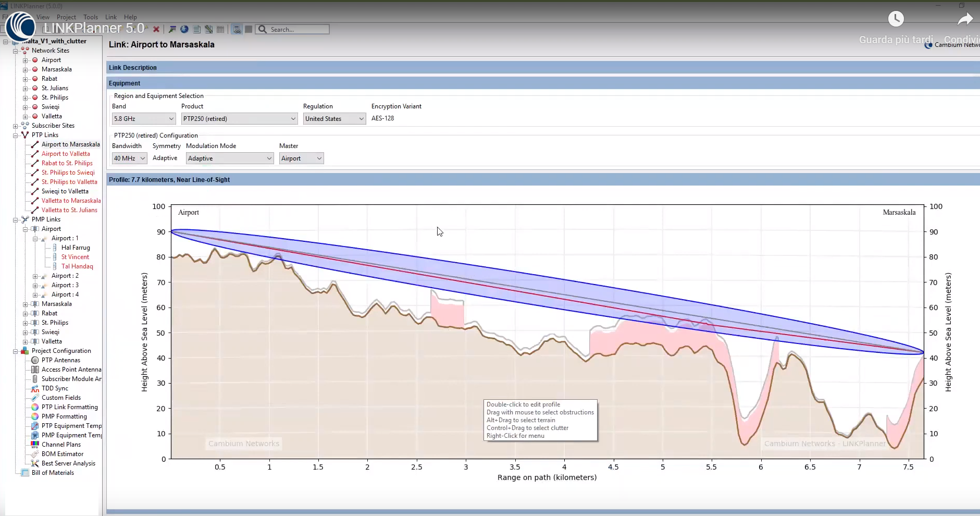Delete the current link with the red X toolbar icon
This screenshot has width=980, height=516.
pos(156,30)
